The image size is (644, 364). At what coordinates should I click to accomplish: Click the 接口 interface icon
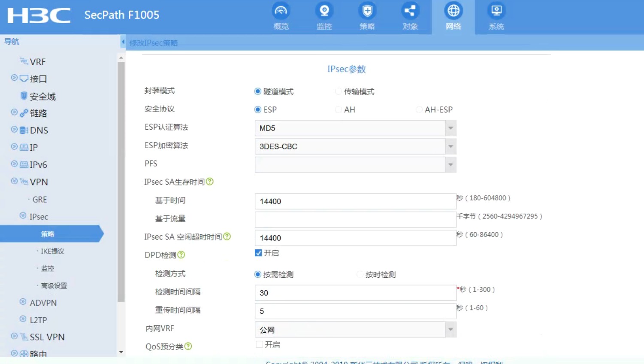[24, 79]
